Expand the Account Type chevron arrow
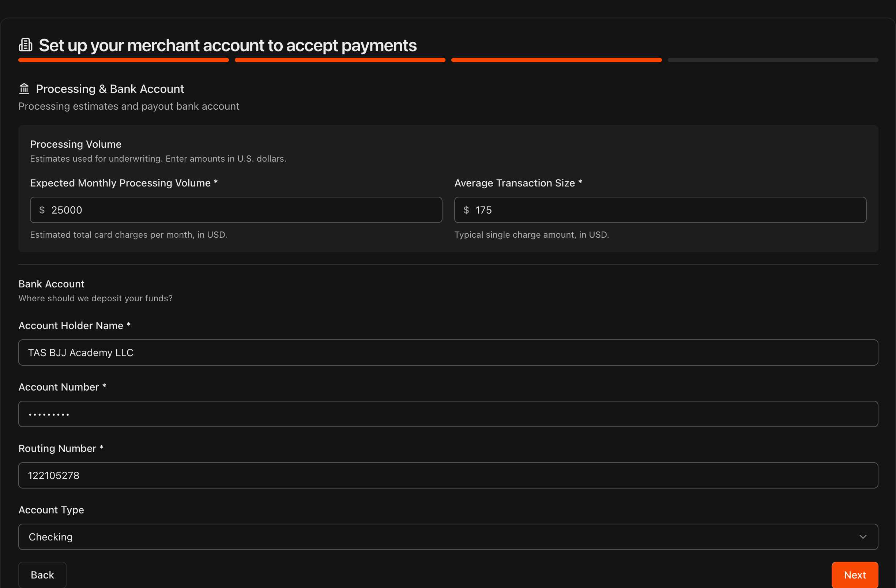The width and height of the screenshot is (896, 588). pyautogui.click(x=863, y=537)
